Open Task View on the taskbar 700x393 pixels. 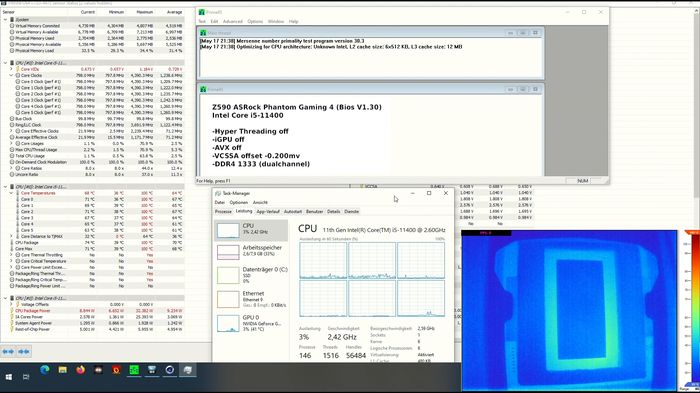pos(26,377)
